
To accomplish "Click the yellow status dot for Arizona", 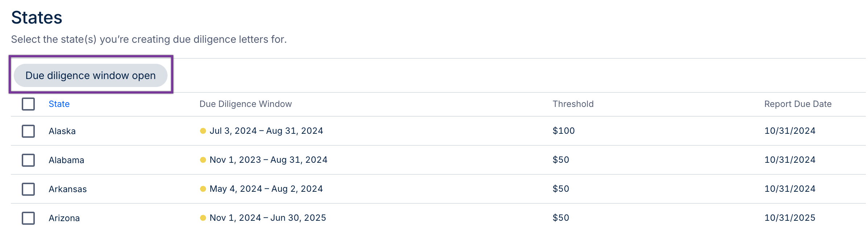I will [x=203, y=218].
